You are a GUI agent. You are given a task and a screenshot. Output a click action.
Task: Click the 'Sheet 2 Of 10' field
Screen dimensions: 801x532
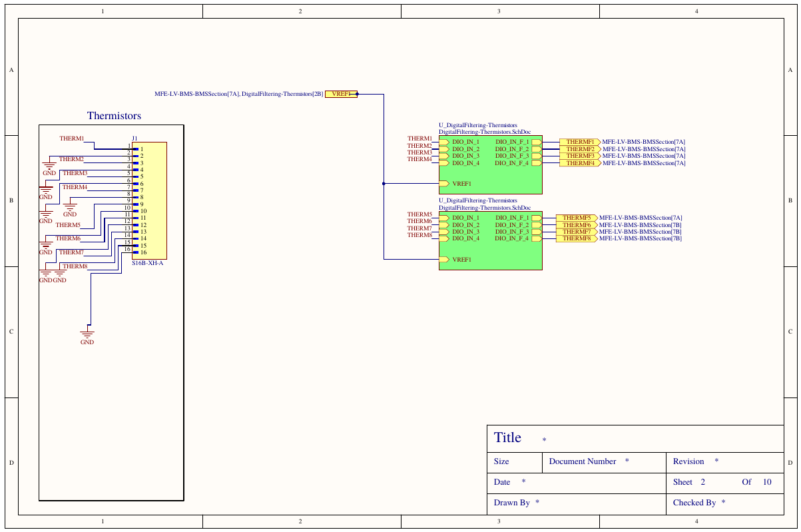(x=724, y=483)
